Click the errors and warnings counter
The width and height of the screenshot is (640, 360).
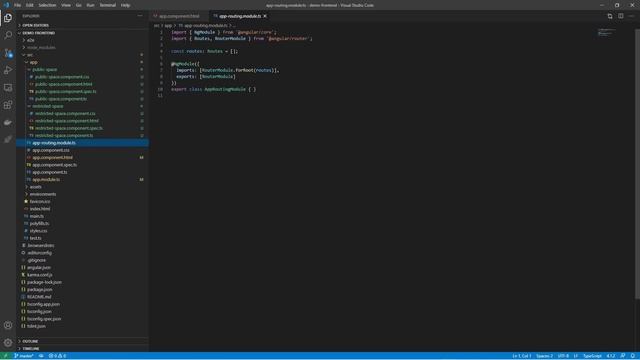click(58, 356)
